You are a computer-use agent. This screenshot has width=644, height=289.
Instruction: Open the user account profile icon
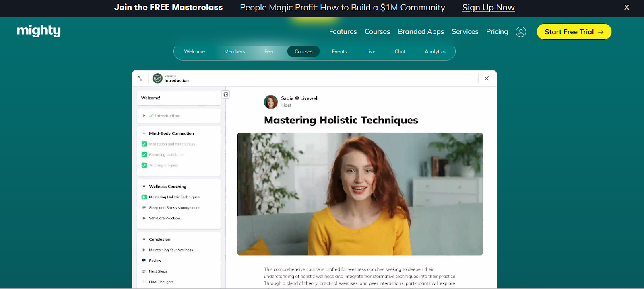tap(521, 32)
